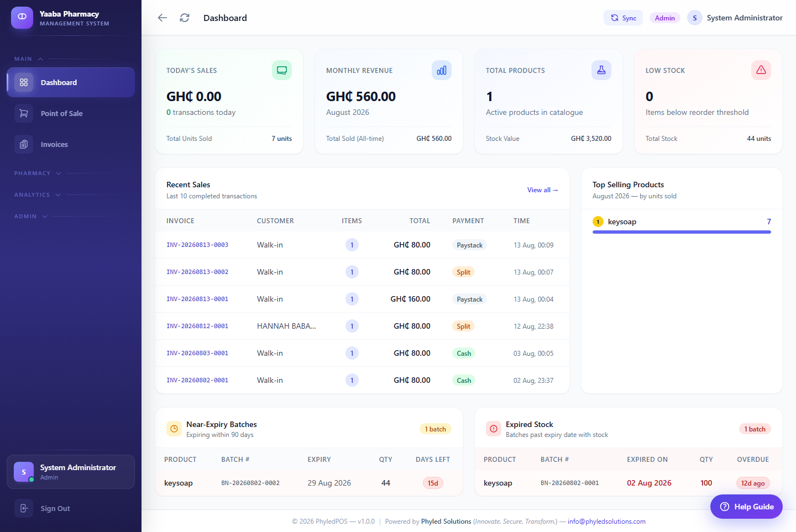Click the Yaaba Pharmacy logo icon
796x532 pixels.
pos(22,17)
